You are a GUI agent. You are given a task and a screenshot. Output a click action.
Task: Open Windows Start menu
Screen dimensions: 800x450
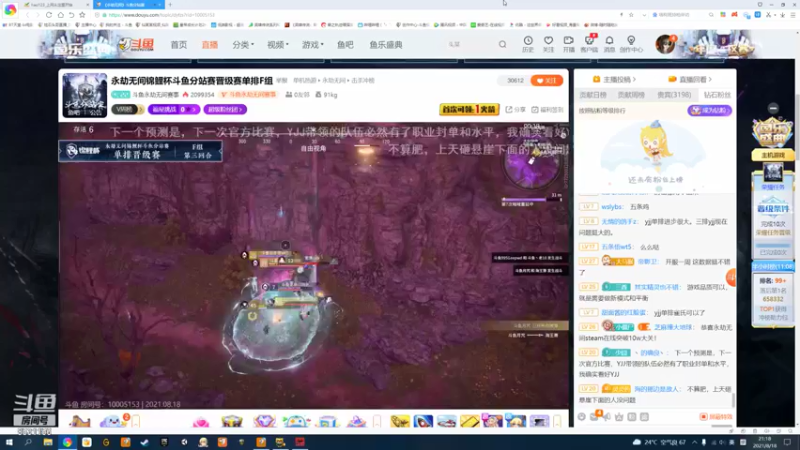9,442
